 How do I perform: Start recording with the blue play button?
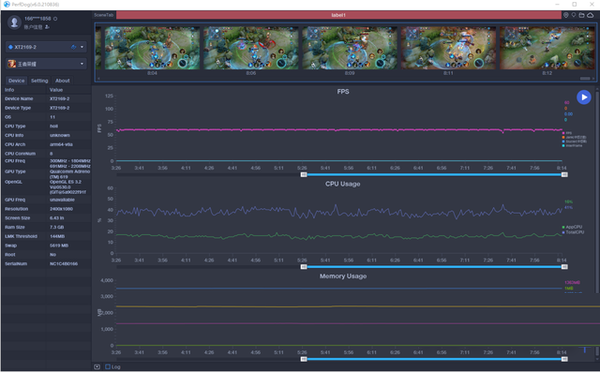pyautogui.click(x=584, y=97)
